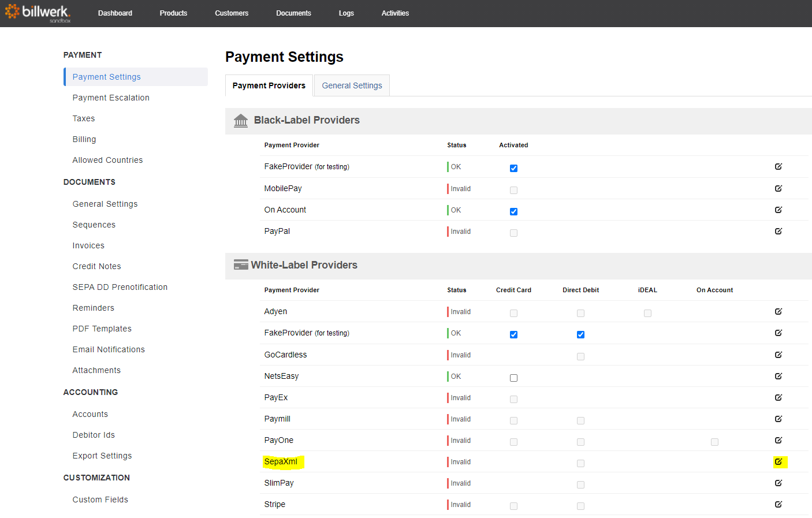Viewport: 812px width, 518px height.
Task: Click the Black-Label Providers heading
Action: pyautogui.click(x=307, y=120)
